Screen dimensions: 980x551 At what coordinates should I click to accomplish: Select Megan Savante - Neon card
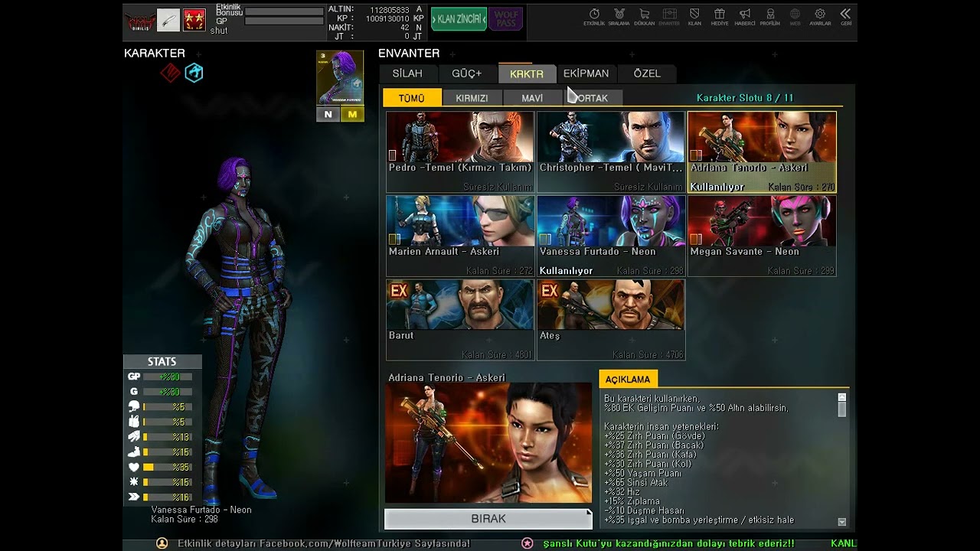pyautogui.click(x=762, y=236)
